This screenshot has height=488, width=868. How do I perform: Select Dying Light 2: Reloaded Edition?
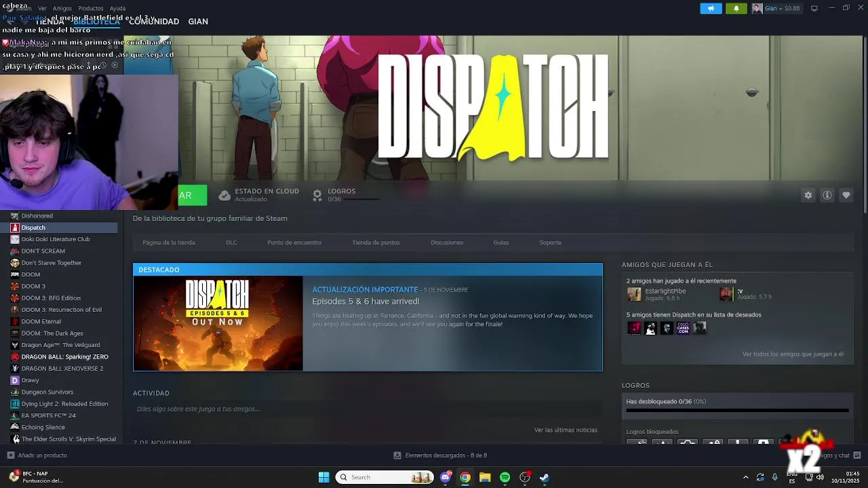point(64,404)
